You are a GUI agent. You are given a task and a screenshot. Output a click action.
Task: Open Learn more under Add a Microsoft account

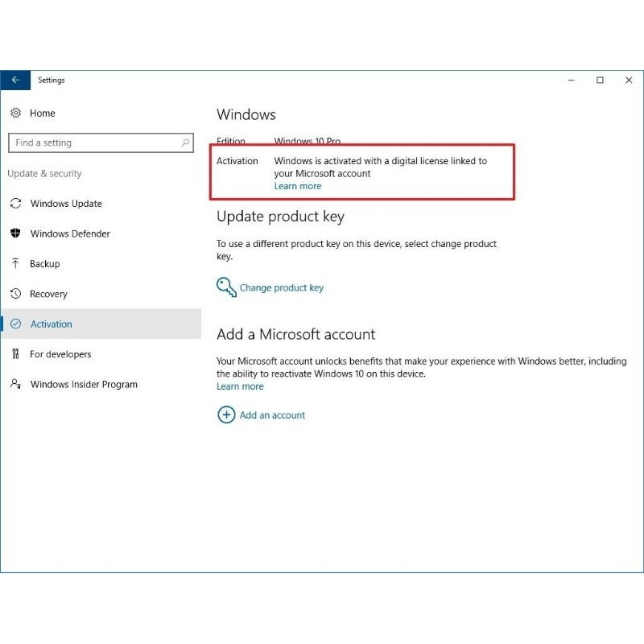(x=240, y=386)
